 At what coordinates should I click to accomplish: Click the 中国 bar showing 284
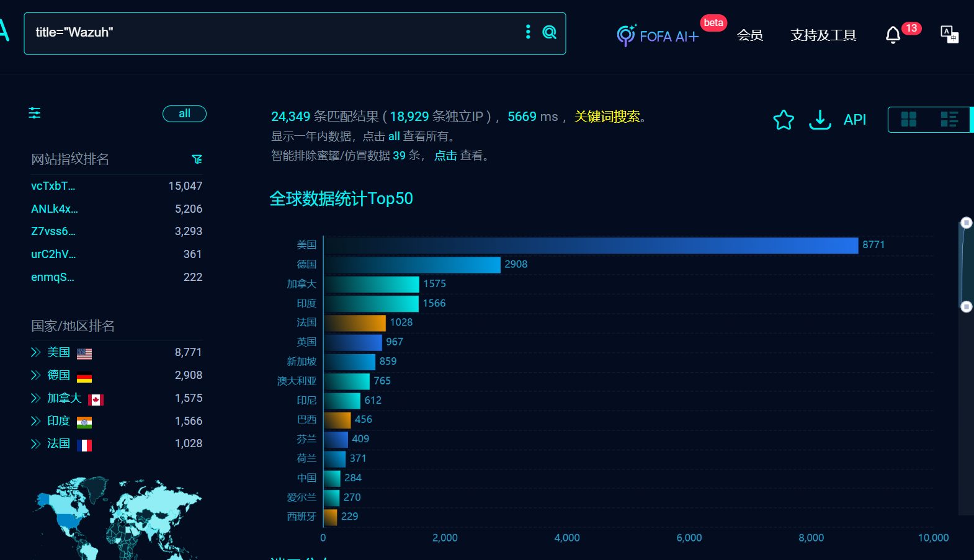pos(332,478)
